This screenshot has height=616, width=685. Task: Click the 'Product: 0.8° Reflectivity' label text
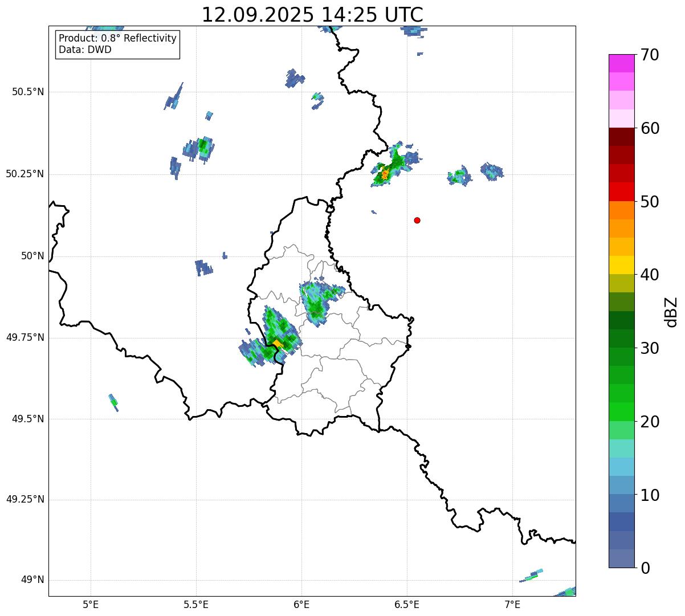pos(117,38)
